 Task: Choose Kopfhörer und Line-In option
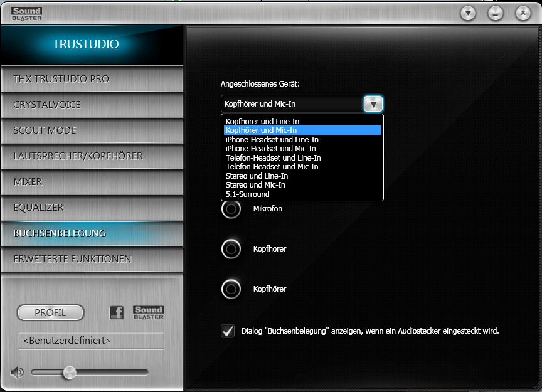point(302,121)
